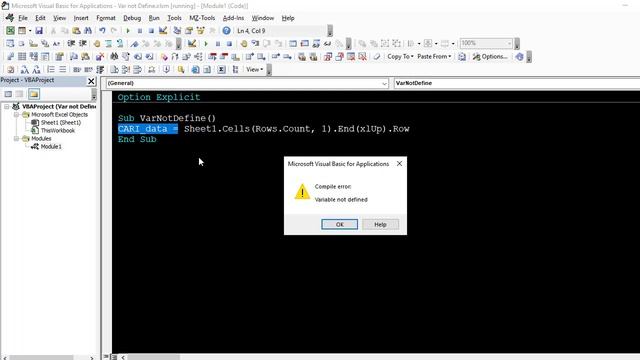This screenshot has height=360, width=640.
Task: Collapse the VBAProject root node
Action: click(7, 107)
